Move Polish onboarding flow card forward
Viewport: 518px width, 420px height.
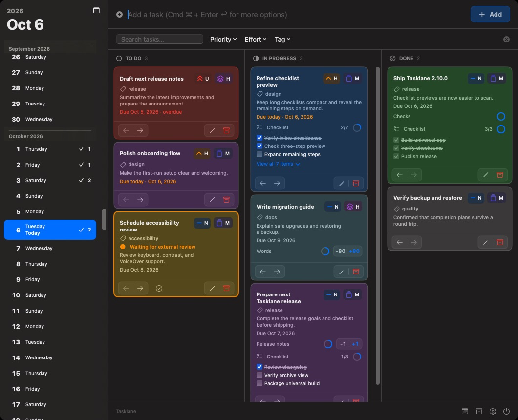point(140,200)
